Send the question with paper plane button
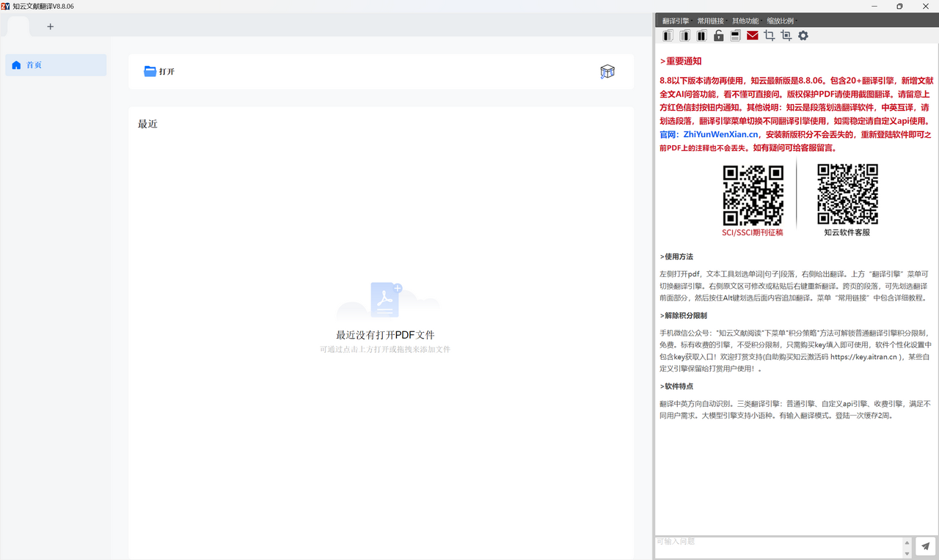The width and height of the screenshot is (939, 560). (926, 546)
